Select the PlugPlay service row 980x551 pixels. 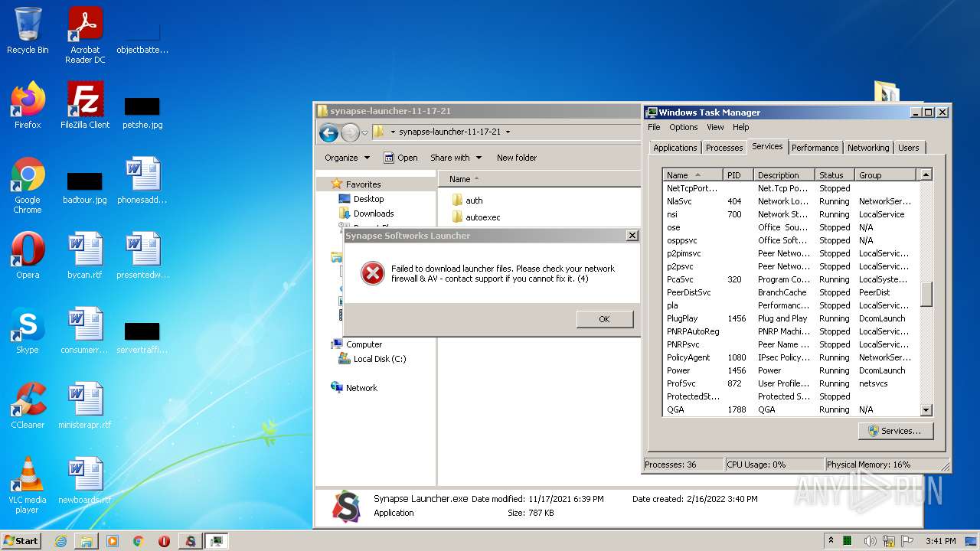(791, 318)
